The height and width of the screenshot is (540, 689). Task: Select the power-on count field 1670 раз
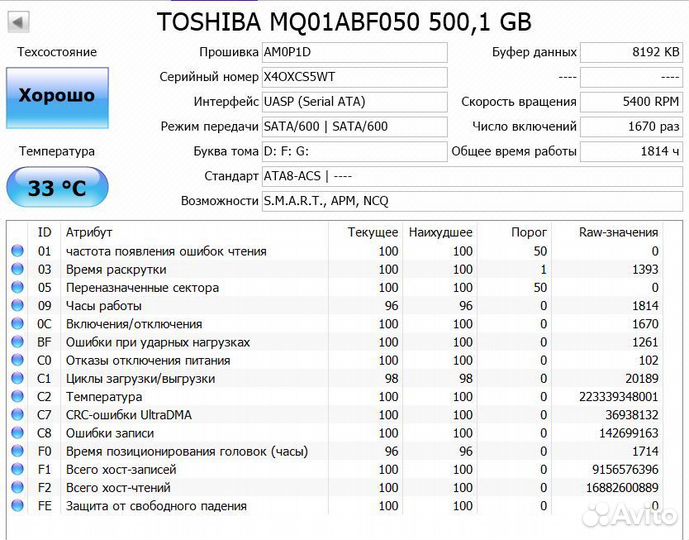(631, 127)
